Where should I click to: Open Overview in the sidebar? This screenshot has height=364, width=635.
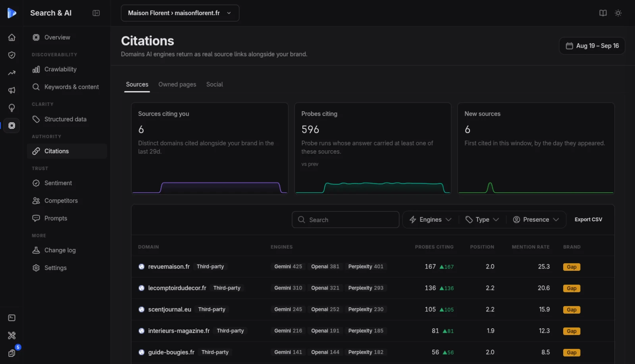pos(67,37)
